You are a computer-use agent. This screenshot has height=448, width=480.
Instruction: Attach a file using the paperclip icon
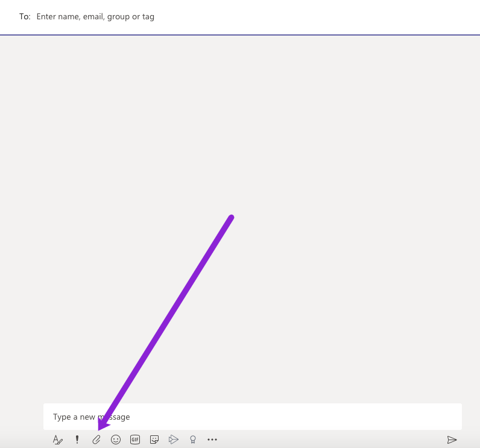tap(96, 440)
